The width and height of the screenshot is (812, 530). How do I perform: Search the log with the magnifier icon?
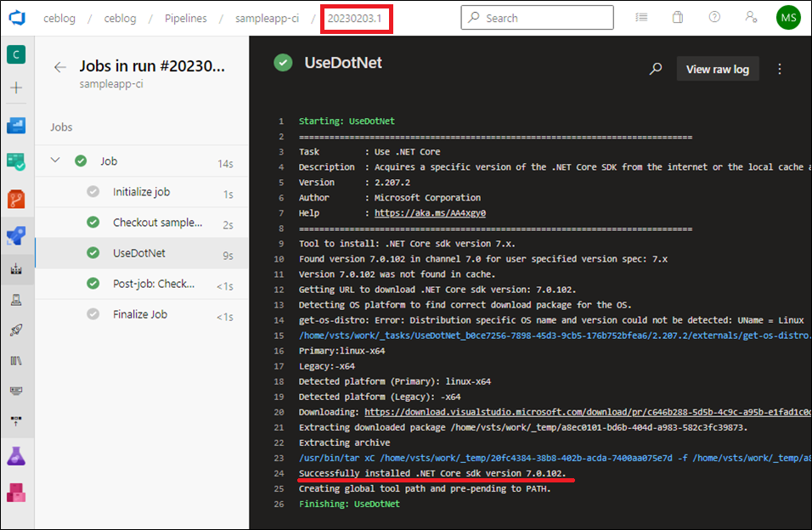coord(656,69)
